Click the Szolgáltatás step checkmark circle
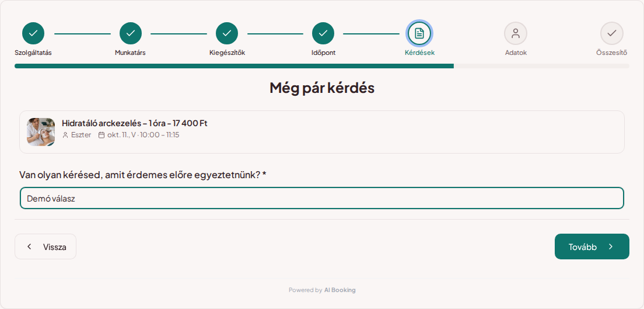The width and height of the screenshot is (644, 309). (33, 33)
